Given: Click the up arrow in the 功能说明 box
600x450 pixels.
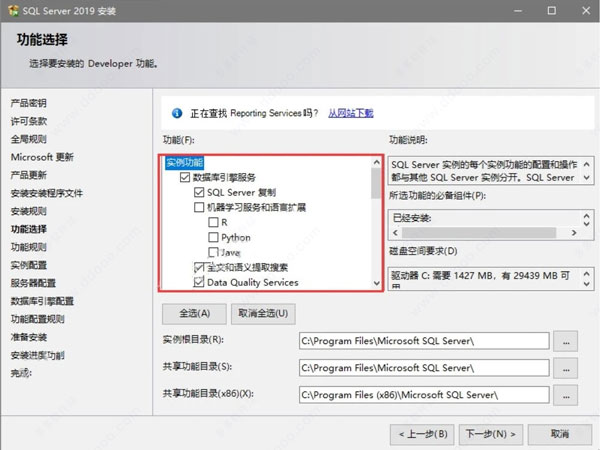Looking at the screenshot, I should (x=587, y=164).
